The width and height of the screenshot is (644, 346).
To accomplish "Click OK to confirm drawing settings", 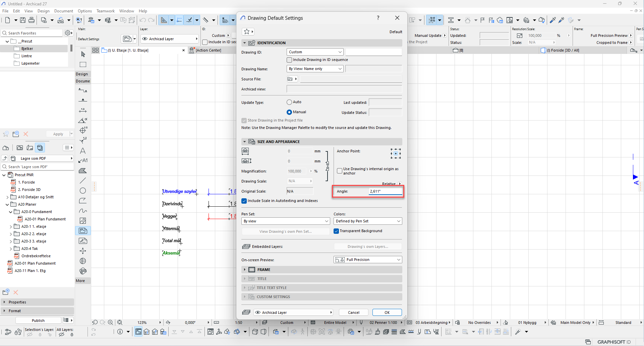I will [387, 313].
